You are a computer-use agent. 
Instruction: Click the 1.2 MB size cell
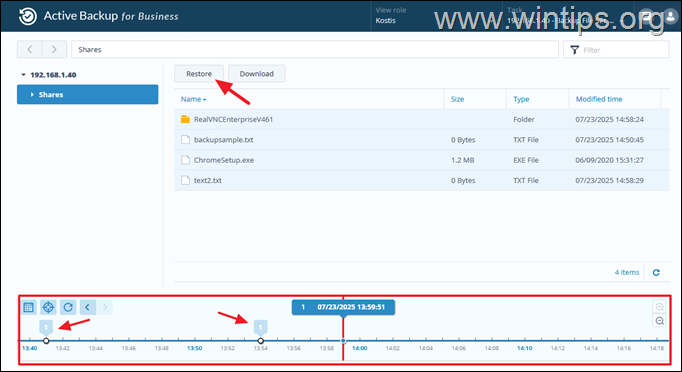[462, 160]
